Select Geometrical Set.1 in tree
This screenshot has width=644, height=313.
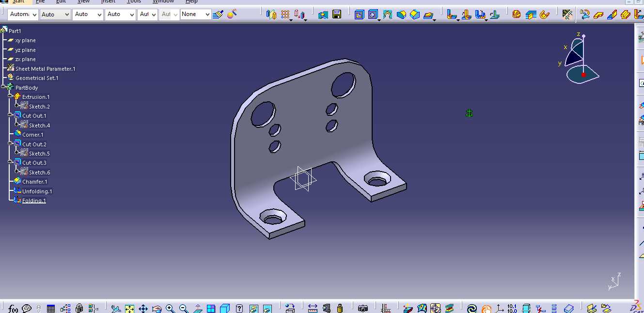click(x=37, y=78)
